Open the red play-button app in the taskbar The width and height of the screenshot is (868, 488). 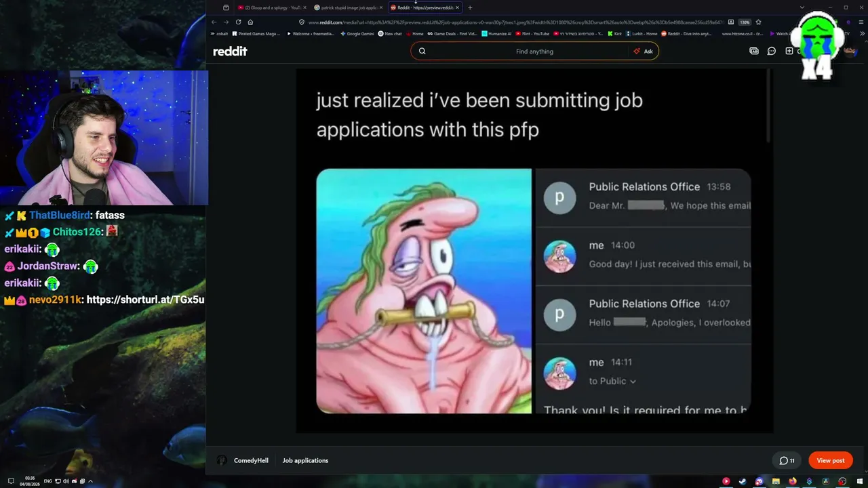coord(726,481)
